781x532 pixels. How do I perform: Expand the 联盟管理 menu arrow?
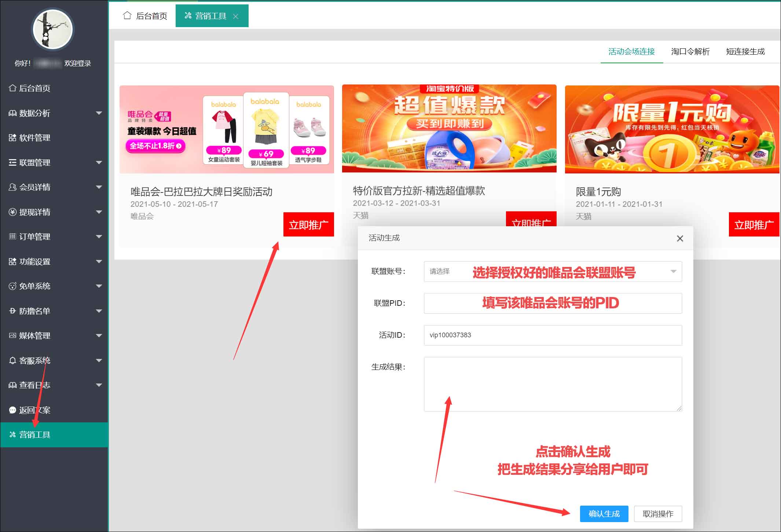pos(99,162)
